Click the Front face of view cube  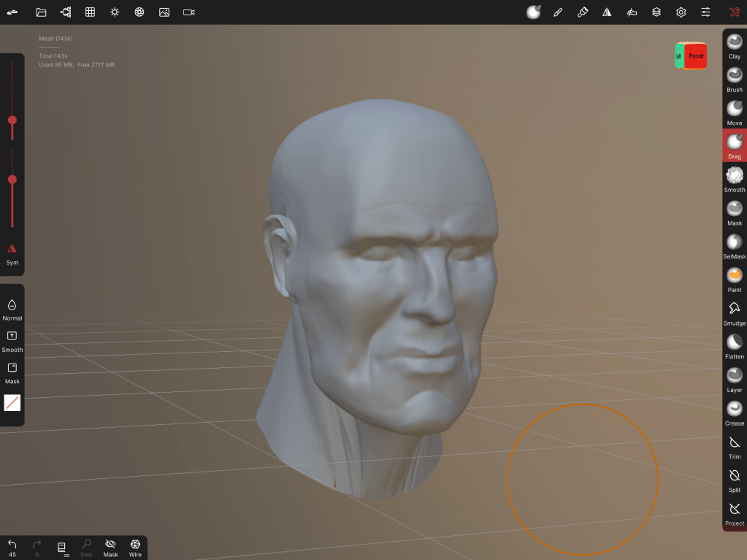(696, 56)
